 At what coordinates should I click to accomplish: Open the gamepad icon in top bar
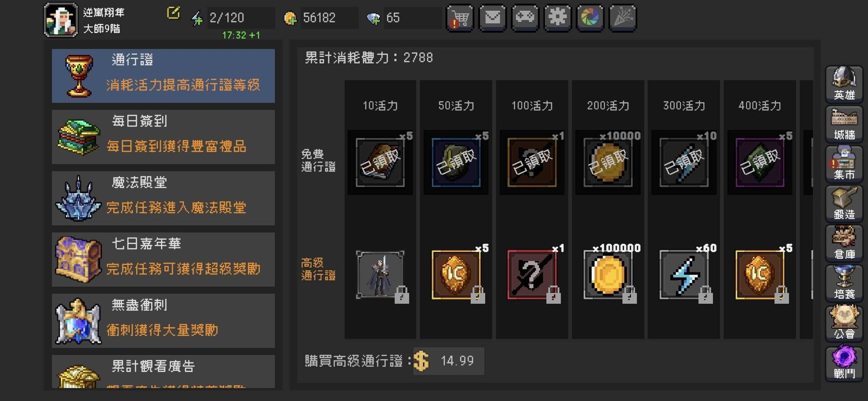[525, 18]
